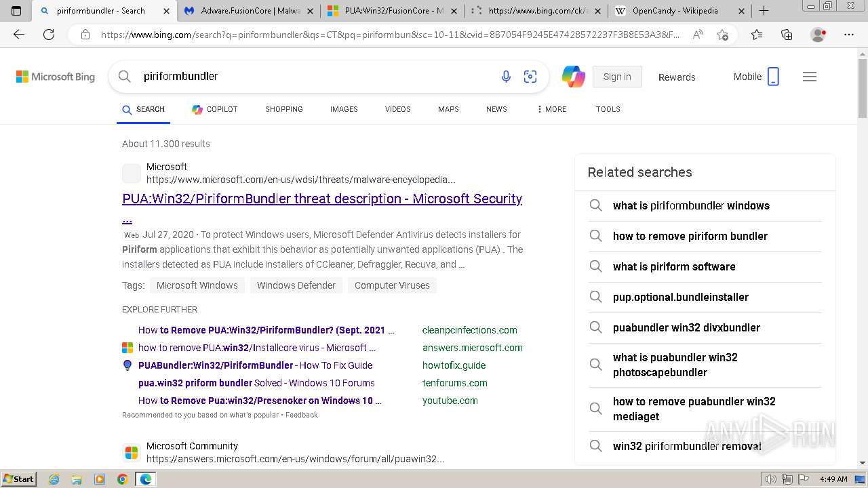Open Internet Explorer from taskbar
This screenshot has height=488, width=868.
click(x=54, y=479)
